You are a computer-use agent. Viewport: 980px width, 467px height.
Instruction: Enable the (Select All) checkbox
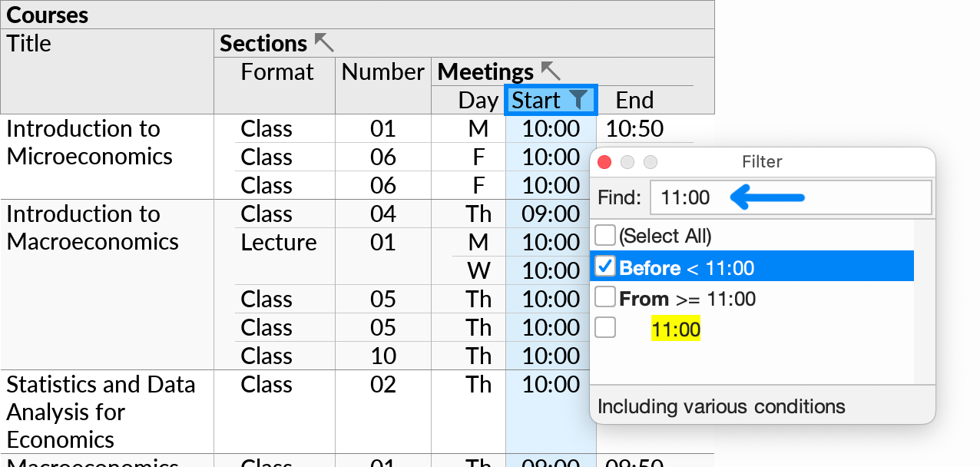point(604,234)
